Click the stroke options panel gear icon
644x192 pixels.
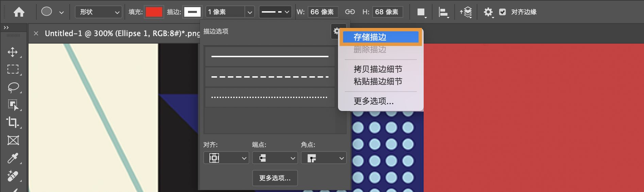(x=336, y=31)
